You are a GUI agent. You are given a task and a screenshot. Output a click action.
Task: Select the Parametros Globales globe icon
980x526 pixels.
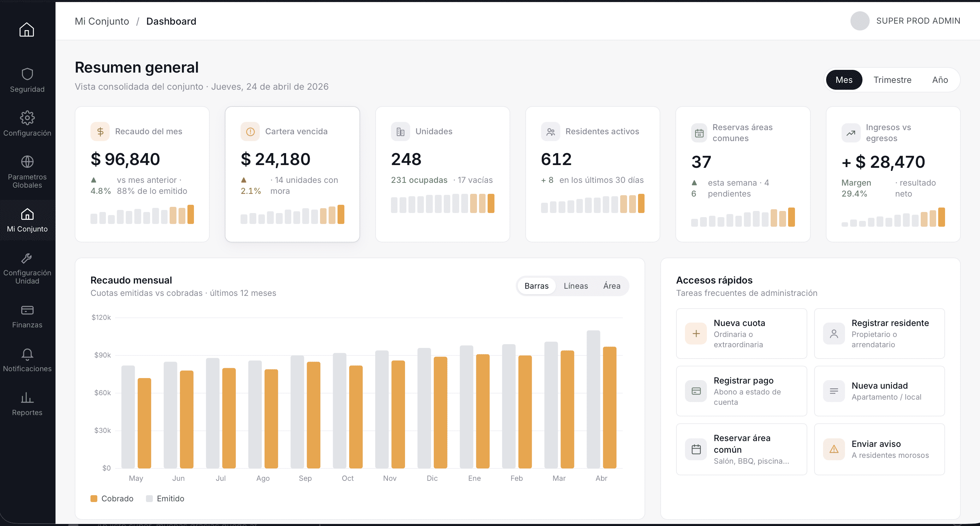27,162
